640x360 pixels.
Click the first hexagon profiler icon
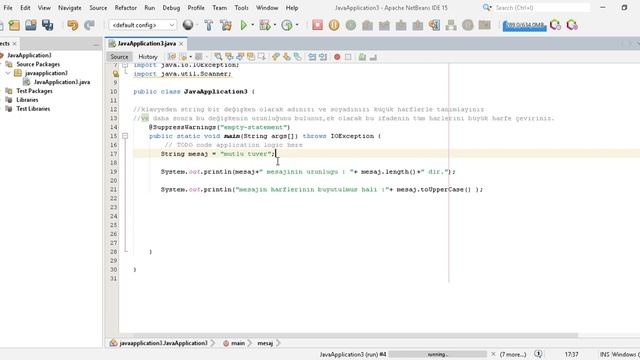click(555, 25)
